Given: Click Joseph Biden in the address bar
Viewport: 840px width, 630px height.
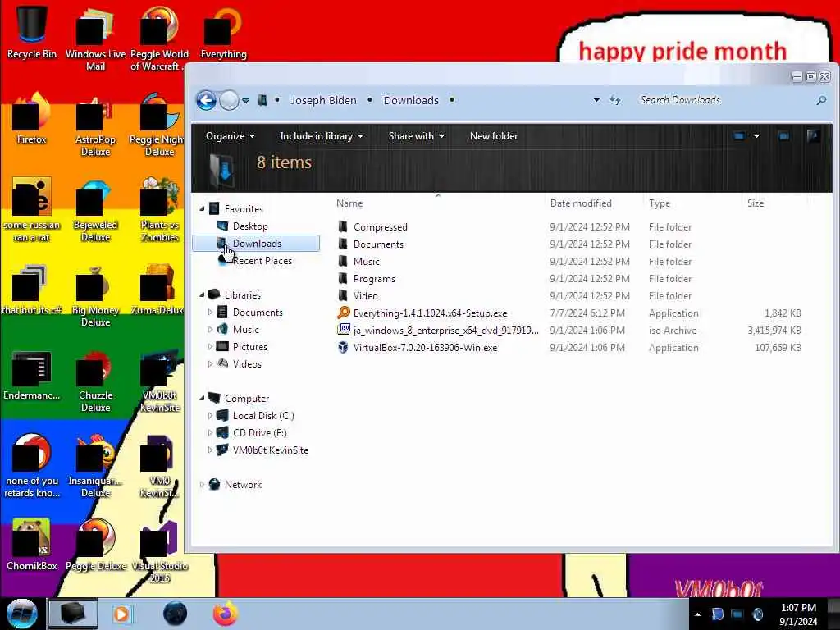Looking at the screenshot, I should 323,100.
